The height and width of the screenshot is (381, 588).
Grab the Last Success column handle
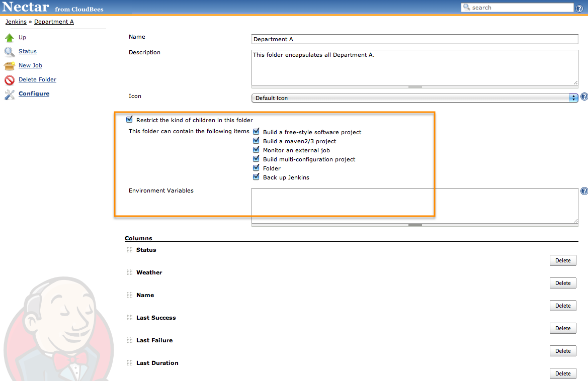tap(129, 318)
